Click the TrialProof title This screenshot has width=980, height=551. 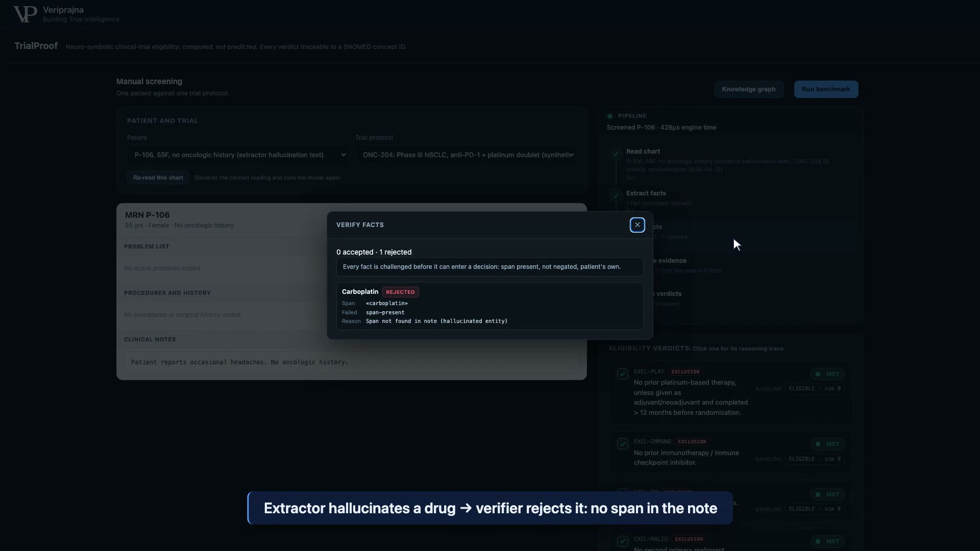pos(36,46)
